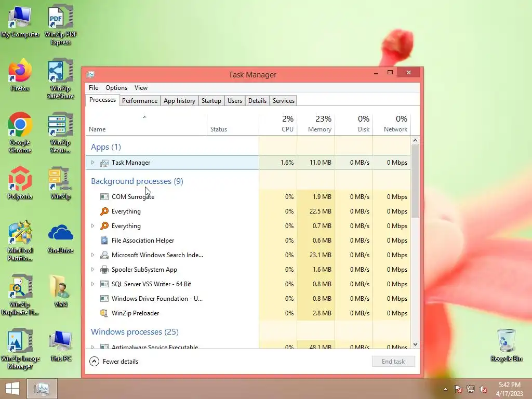Sort by the CPU column header

(278, 124)
